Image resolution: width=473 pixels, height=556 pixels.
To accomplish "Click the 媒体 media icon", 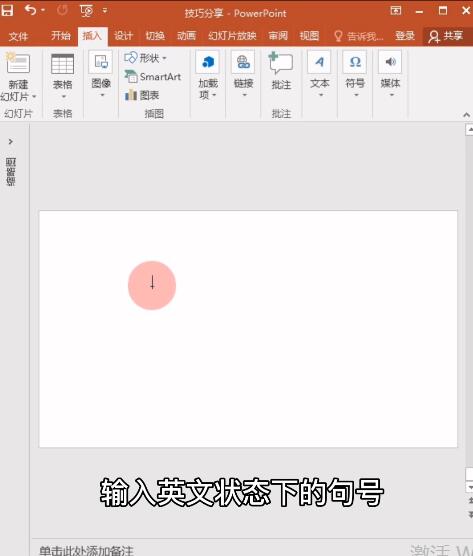I will pyautogui.click(x=390, y=62).
